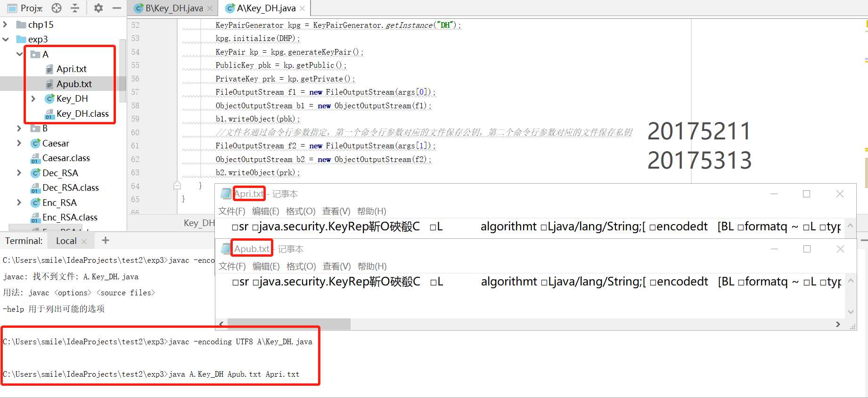
Task: Minimize the Apub.txt Notepad window
Action: tap(774, 249)
